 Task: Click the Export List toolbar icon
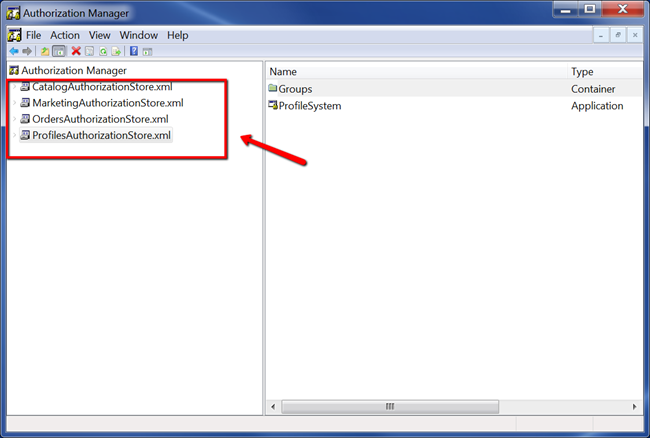pyautogui.click(x=116, y=51)
